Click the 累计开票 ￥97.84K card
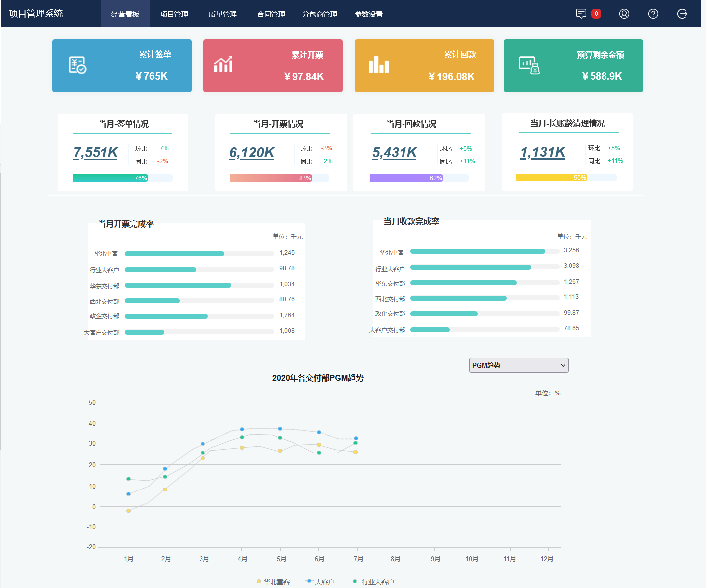This screenshot has height=588, width=706. click(273, 66)
